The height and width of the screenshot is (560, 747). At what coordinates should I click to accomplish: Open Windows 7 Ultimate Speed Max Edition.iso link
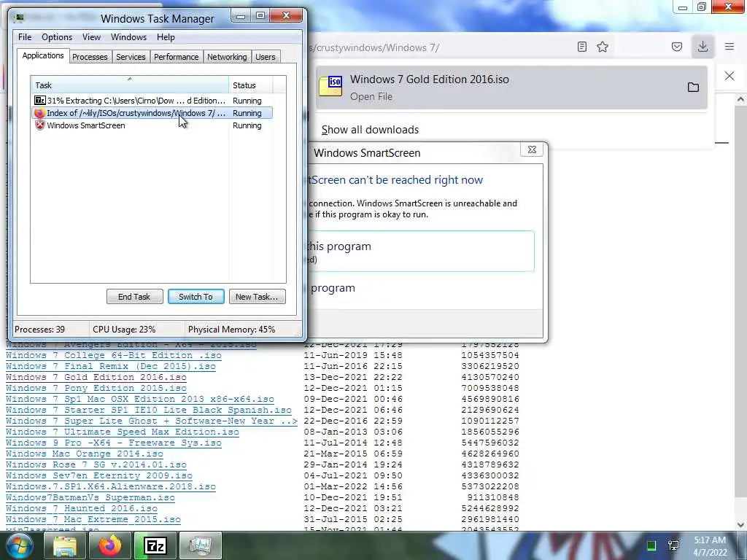coord(123,432)
